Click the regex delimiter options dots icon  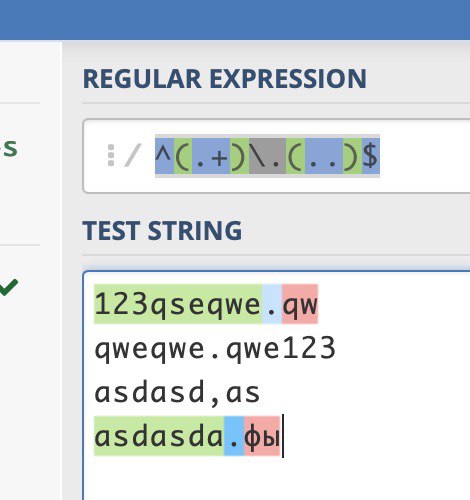[111, 155]
